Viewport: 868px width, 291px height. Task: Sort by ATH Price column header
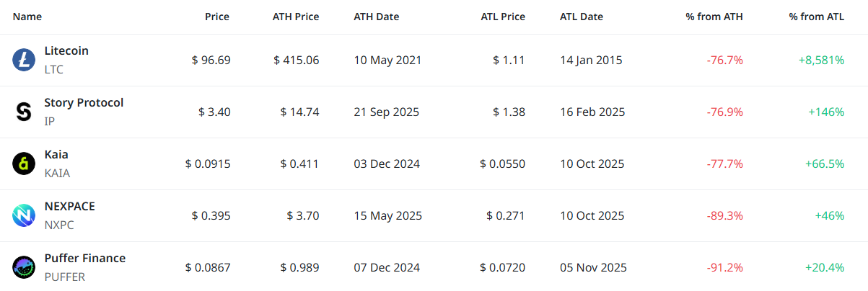pos(296,17)
